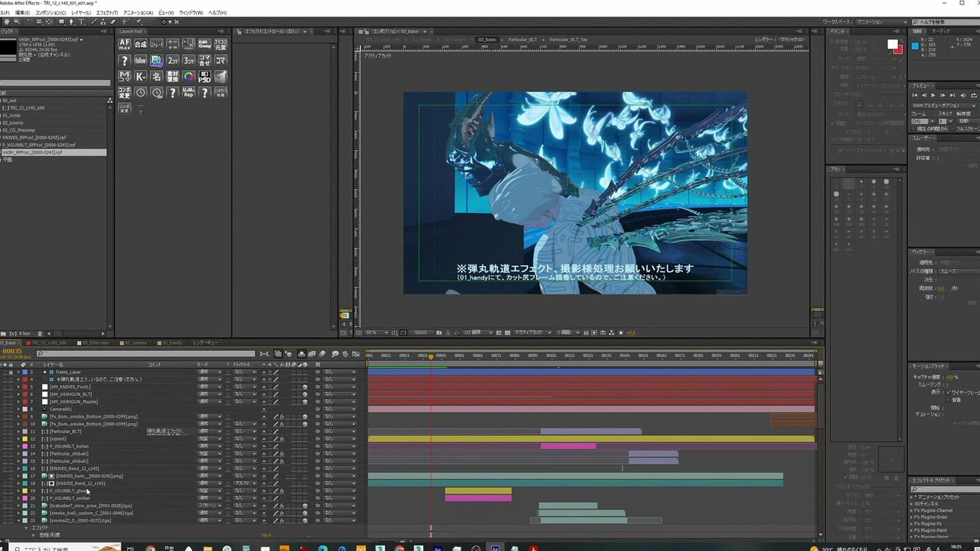
Task: Click the 合成 Launch Pad script icon
Action: [x=141, y=44]
